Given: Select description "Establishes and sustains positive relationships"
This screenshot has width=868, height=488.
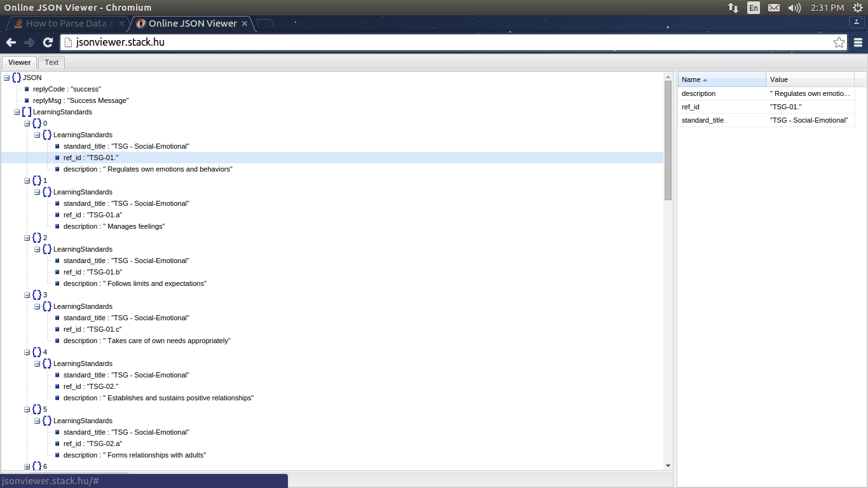Looking at the screenshot, I should point(159,398).
